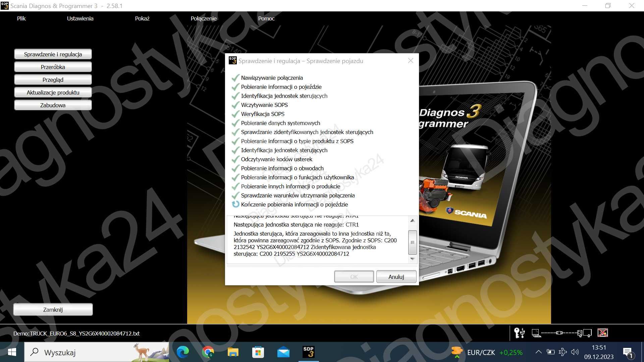Click checkmark beside Pobieranie informacji o pojeździe
The image size is (644, 362).
[235, 87]
